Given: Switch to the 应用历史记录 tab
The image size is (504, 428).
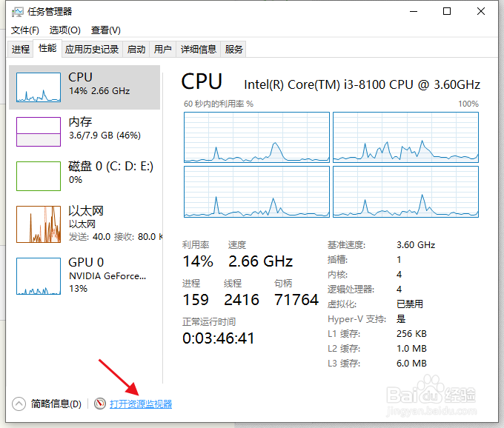Looking at the screenshot, I should click(92, 49).
